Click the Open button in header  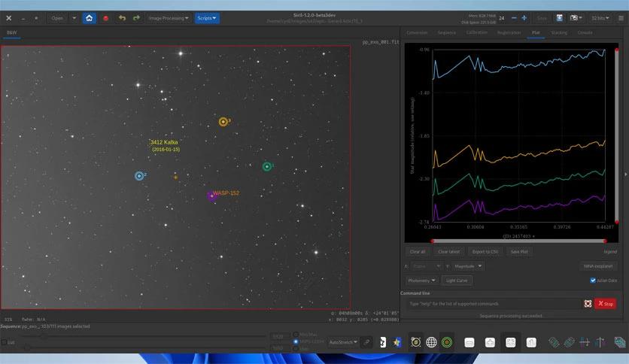pyautogui.click(x=57, y=18)
